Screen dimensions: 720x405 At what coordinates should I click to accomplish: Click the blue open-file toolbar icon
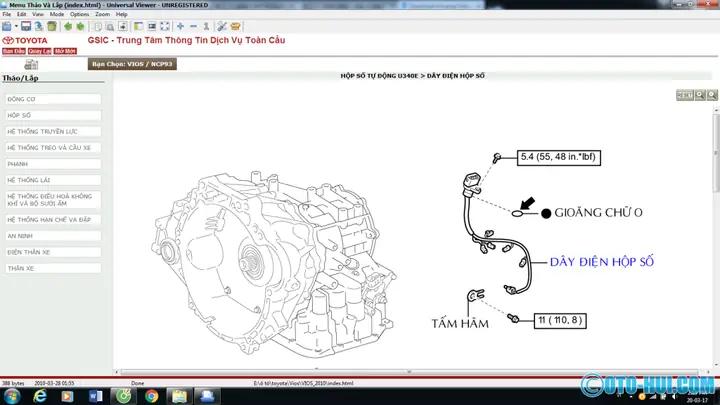[7, 26]
